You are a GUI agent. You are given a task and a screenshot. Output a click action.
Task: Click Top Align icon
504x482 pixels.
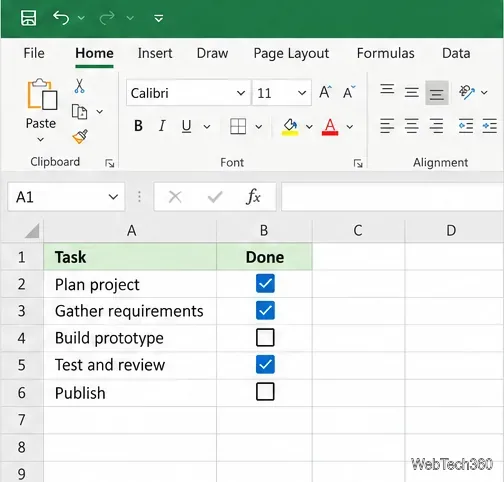click(387, 90)
